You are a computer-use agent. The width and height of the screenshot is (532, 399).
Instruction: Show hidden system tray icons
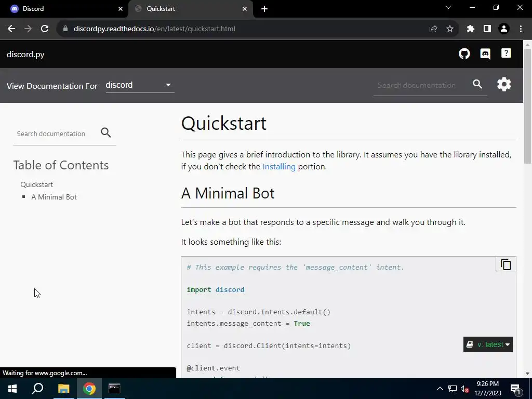coord(440,389)
